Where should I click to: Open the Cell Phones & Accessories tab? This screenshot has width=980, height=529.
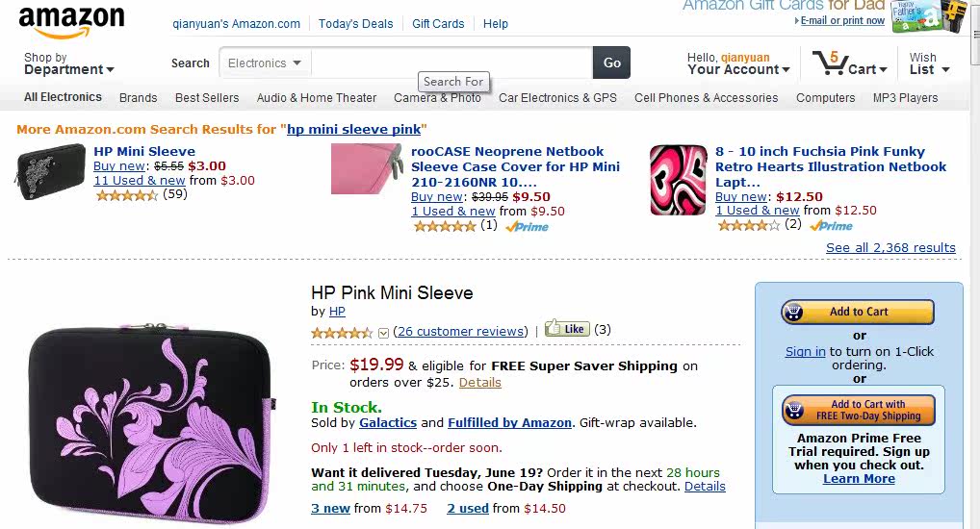point(706,98)
